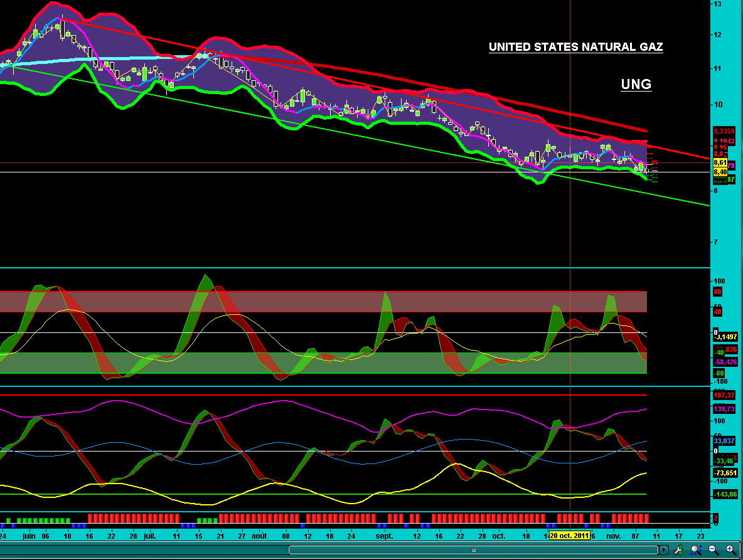Click the 13 price level on the scale
The image size is (743, 560).
[718, 4]
